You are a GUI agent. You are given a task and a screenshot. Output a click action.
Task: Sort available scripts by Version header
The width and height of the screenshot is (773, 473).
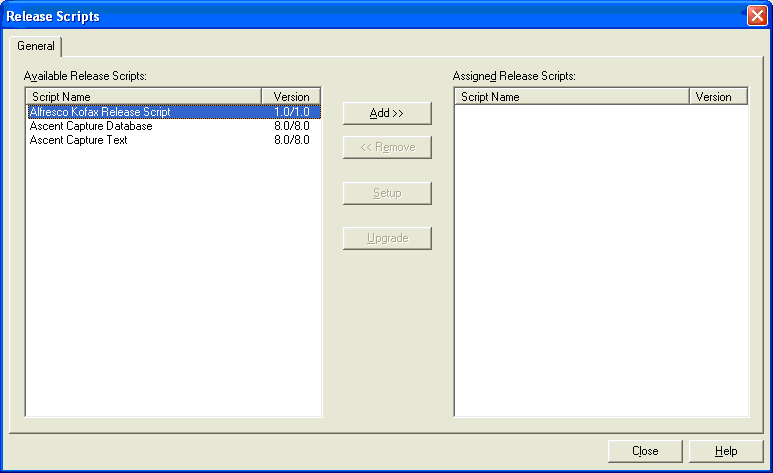291,97
